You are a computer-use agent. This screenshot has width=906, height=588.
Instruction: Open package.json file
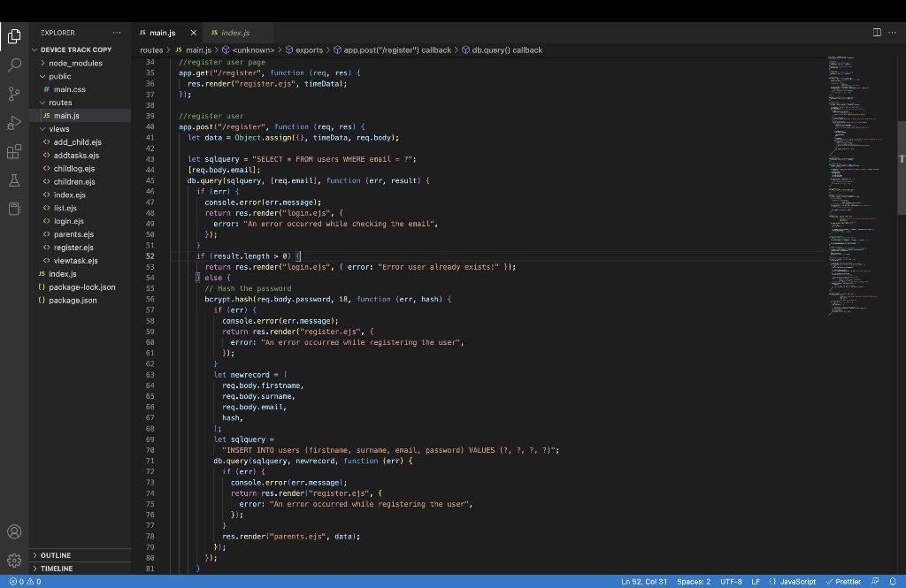coord(81,301)
